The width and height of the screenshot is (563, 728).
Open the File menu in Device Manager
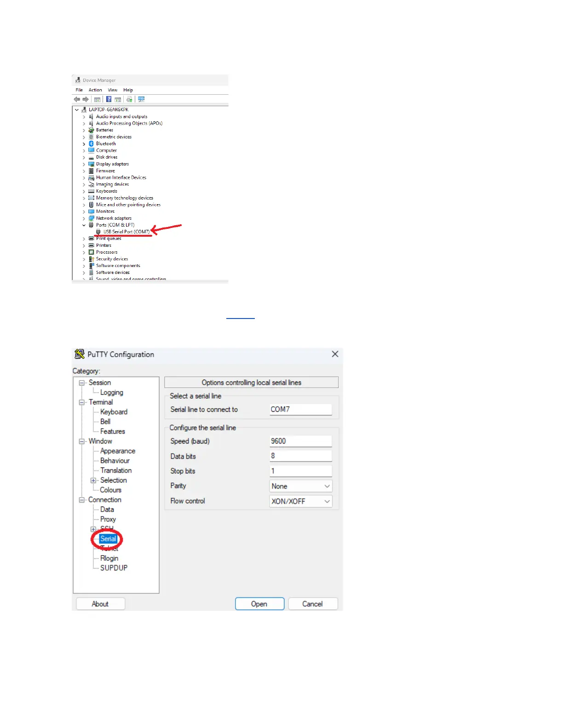[x=79, y=90]
